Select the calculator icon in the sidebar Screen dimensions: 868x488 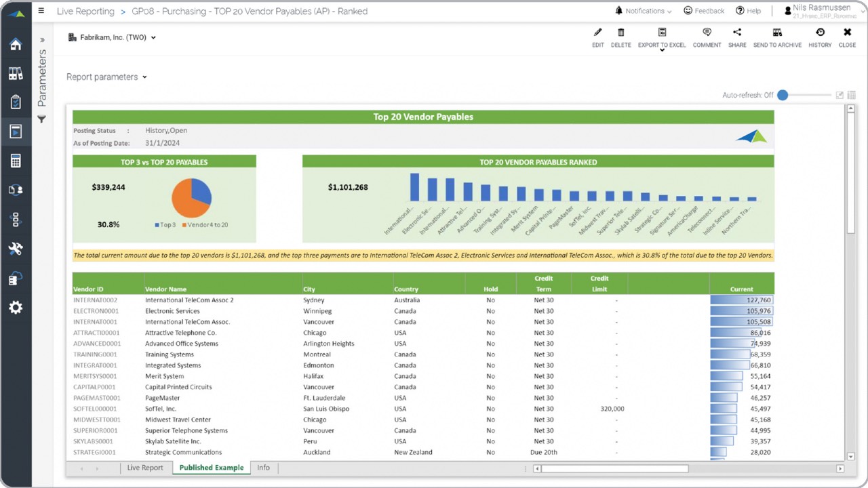click(x=16, y=161)
